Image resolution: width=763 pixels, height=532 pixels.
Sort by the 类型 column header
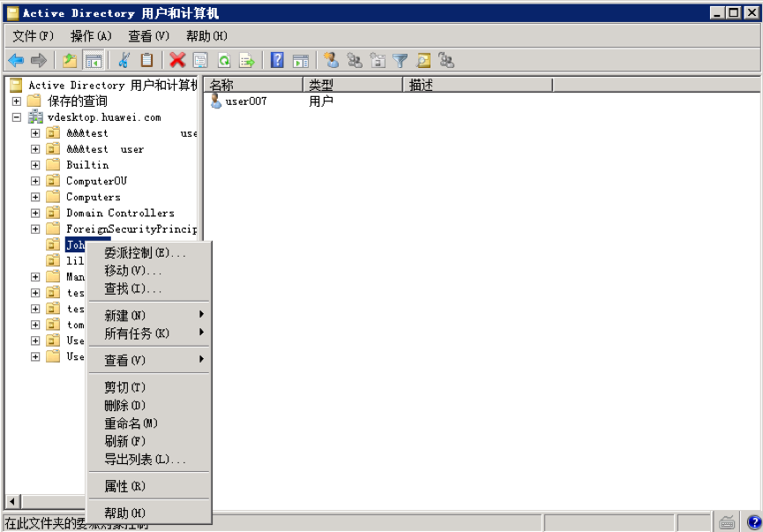click(353, 86)
